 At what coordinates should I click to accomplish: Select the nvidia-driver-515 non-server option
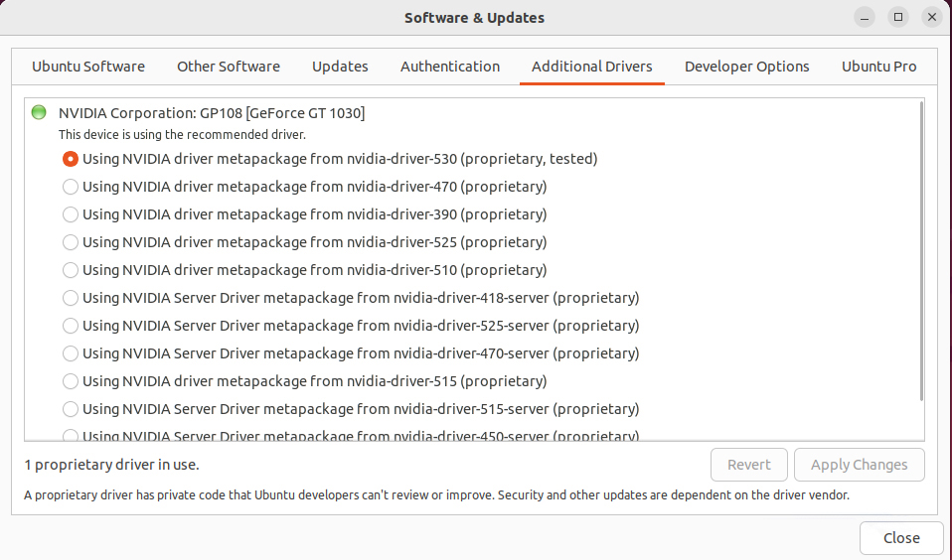(71, 381)
